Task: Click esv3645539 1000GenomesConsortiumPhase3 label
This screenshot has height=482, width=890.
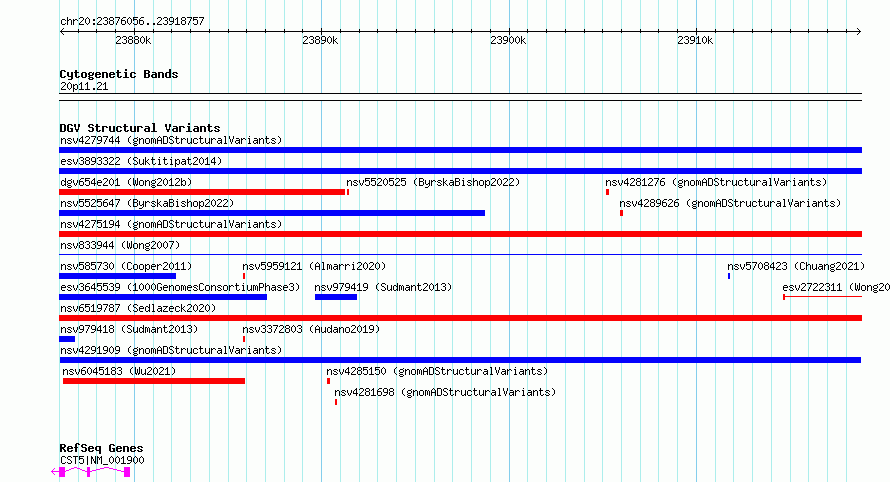Action: [180, 287]
